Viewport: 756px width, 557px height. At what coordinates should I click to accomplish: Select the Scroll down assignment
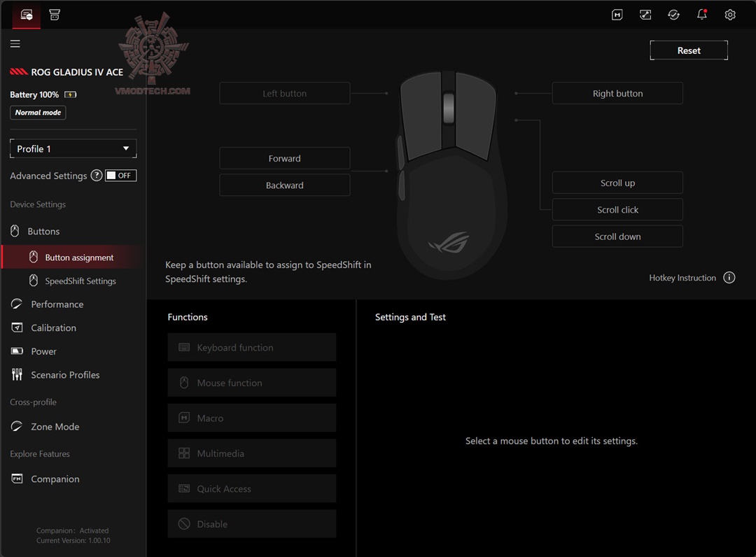(617, 237)
